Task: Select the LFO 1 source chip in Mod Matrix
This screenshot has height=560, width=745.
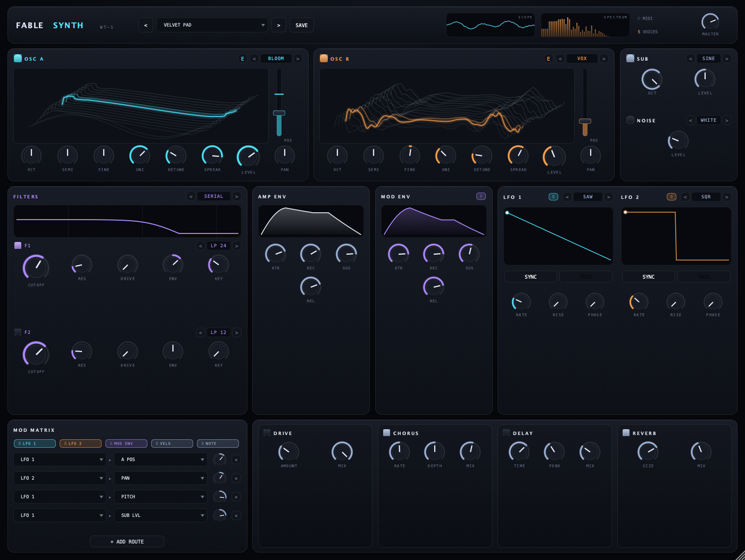Action: pos(35,444)
